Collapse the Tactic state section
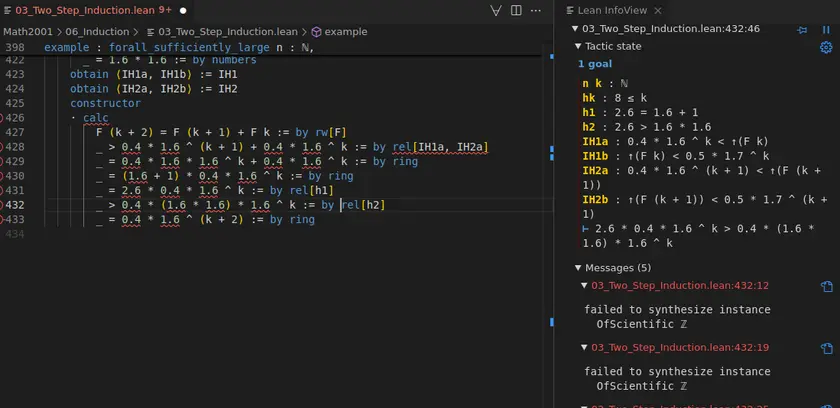This screenshot has height=408, width=840. click(x=577, y=47)
